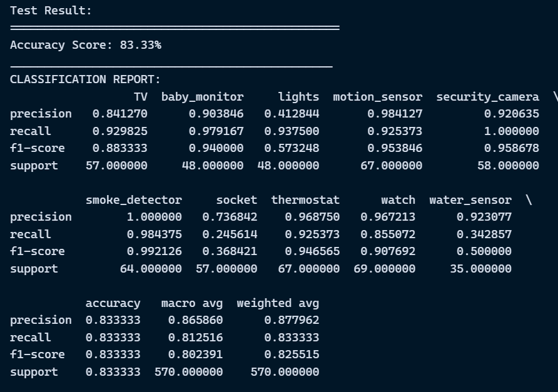The image size is (558, 392).
Task: Click the weighted avg column header
Action: (278, 303)
